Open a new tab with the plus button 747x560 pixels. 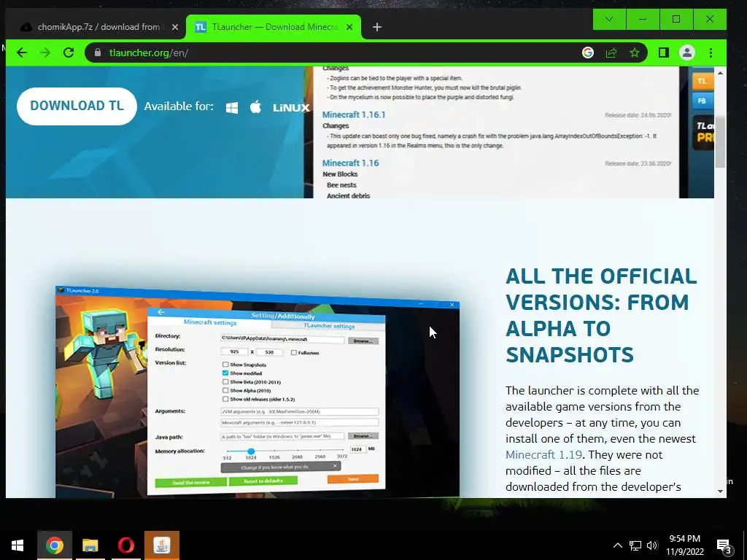pyautogui.click(x=377, y=27)
